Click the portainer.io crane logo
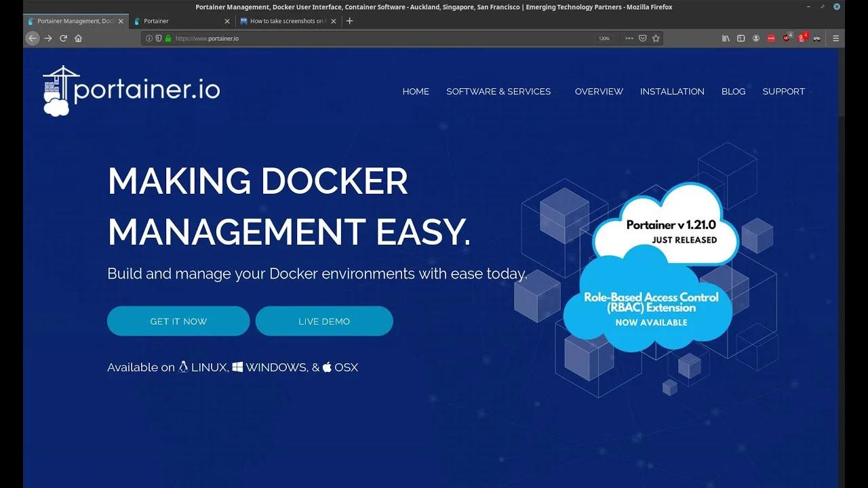Viewport: 868px width, 488px height. coord(60,87)
